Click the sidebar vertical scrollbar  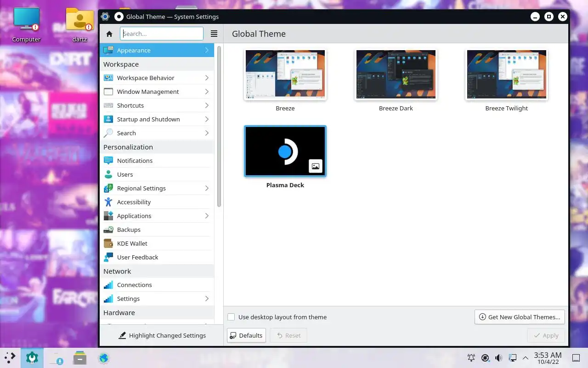(x=219, y=126)
